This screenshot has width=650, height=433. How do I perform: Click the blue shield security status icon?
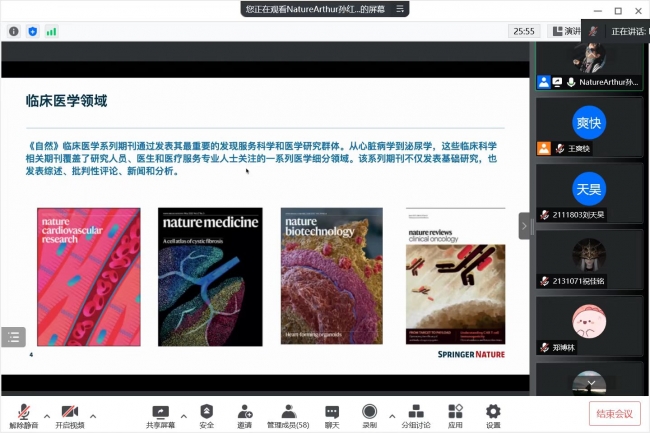(32, 31)
